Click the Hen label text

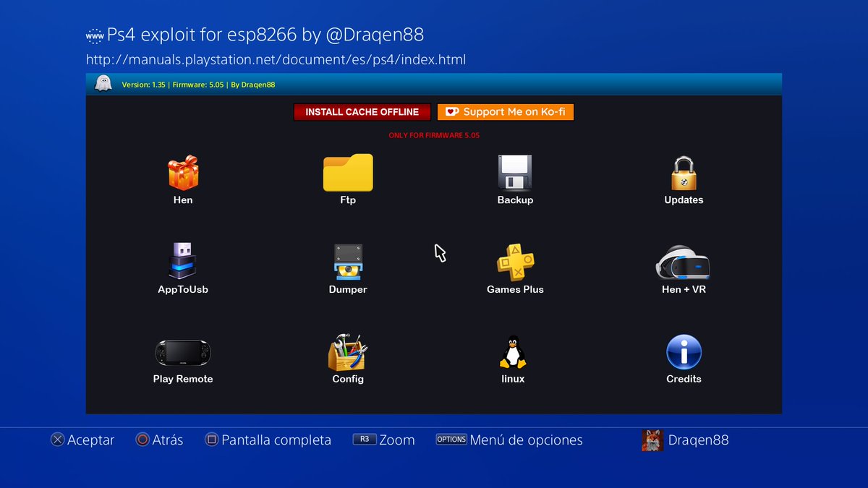tap(183, 200)
